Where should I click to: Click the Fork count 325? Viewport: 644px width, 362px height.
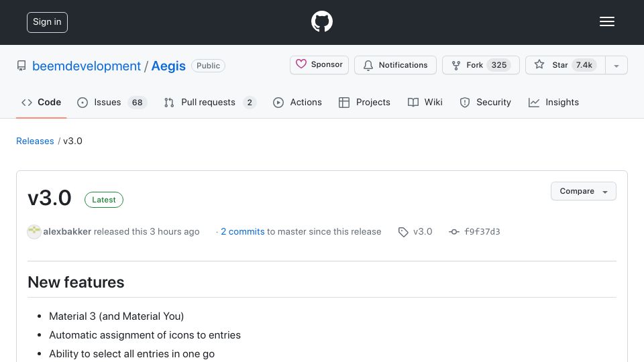tap(498, 65)
